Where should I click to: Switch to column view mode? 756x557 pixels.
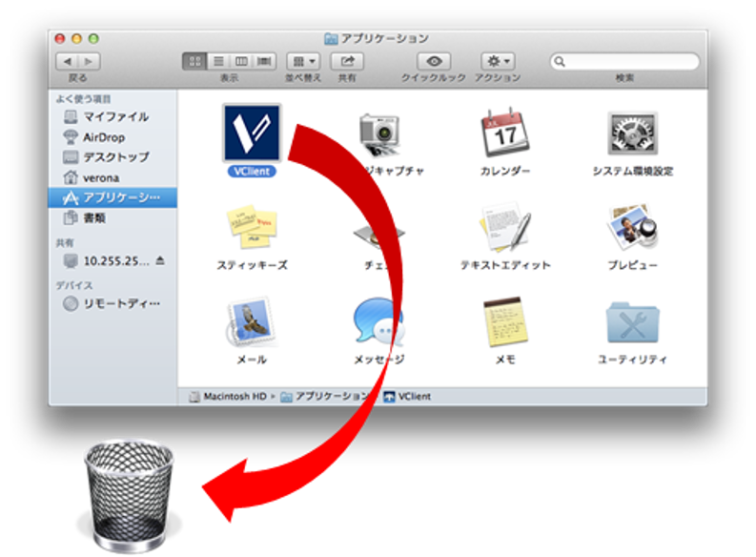pyautogui.click(x=241, y=61)
